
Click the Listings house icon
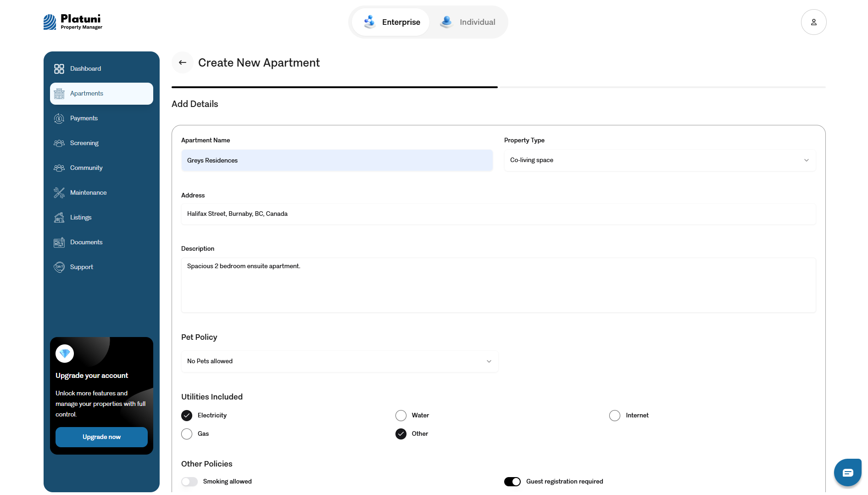[59, 218]
